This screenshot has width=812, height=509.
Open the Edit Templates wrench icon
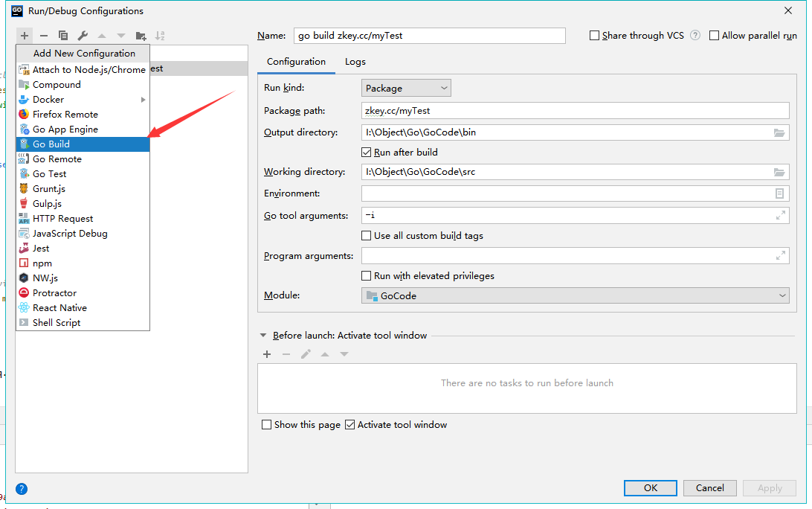(83, 36)
